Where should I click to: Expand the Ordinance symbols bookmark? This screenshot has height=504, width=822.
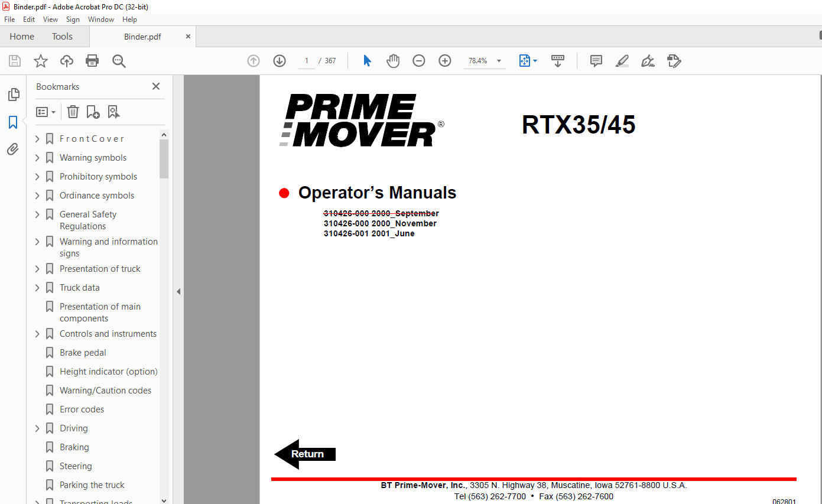(37, 196)
